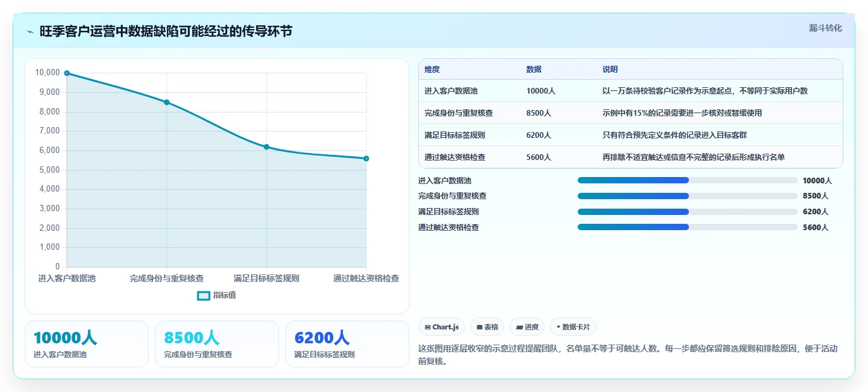The image size is (868, 392).
Task: Click the description 再排除不适宜触达或信息不完整
Action: tap(693, 157)
